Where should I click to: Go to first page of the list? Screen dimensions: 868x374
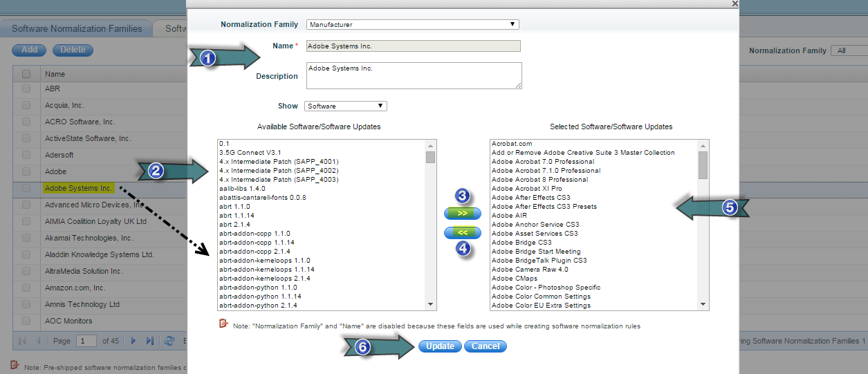[x=22, y=341]
